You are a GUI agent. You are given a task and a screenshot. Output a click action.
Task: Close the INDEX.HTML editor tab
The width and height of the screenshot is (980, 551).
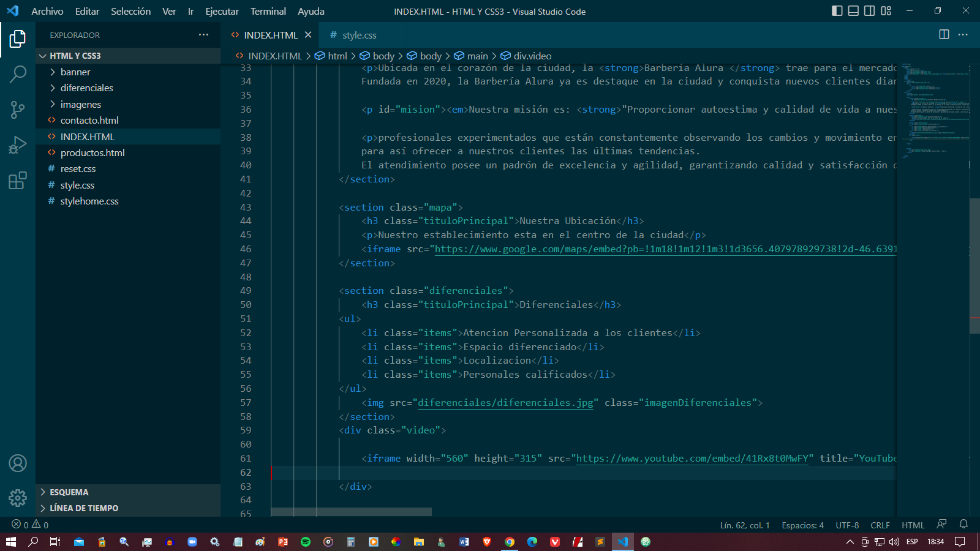[308, 35]
